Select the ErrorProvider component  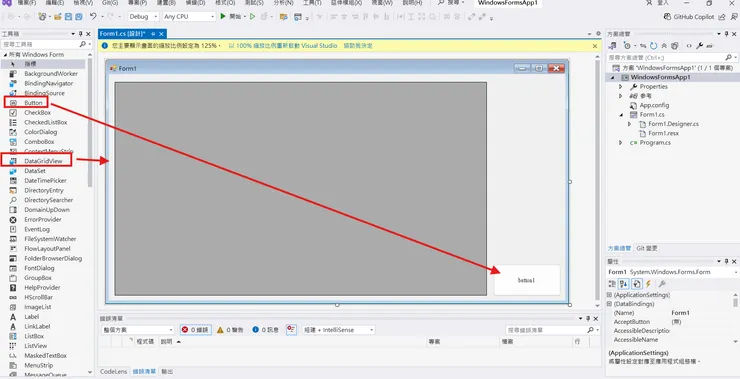(42, 219)
